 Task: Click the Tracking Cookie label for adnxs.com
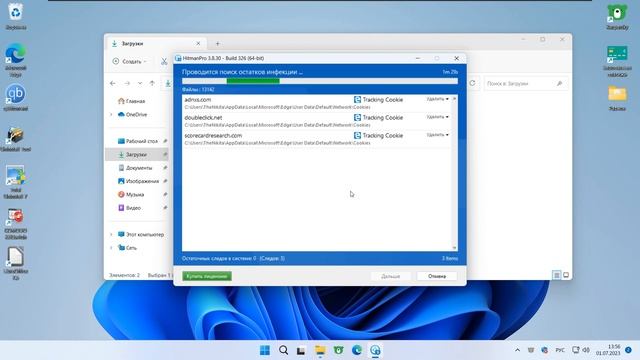382,100
